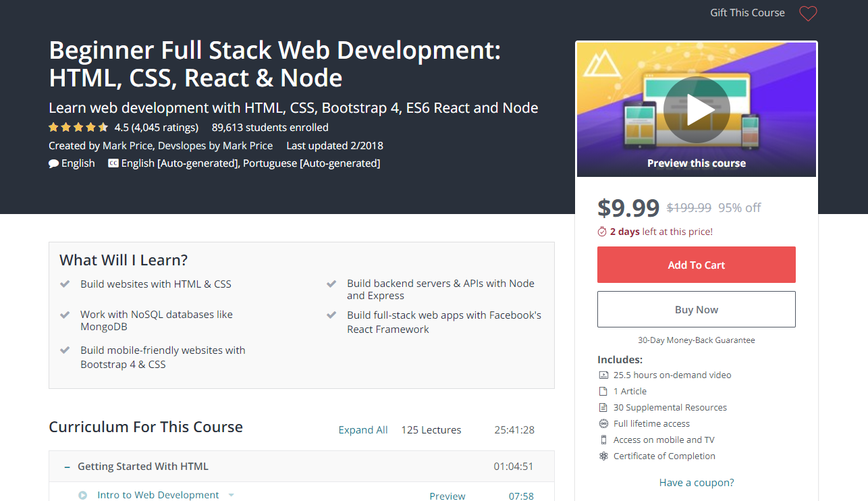This screenshot has height=501, width=868.
Task: Play the course preview video
Action: (x=697, y=110)
